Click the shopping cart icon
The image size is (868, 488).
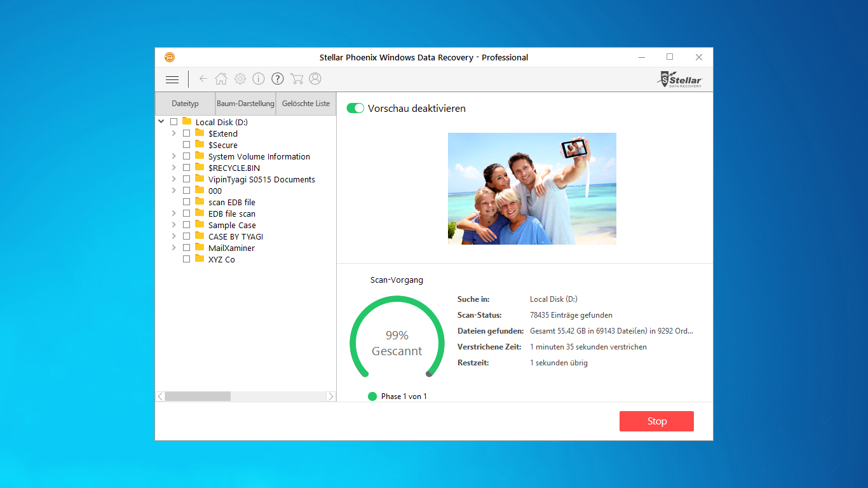(x=296, y=79)
